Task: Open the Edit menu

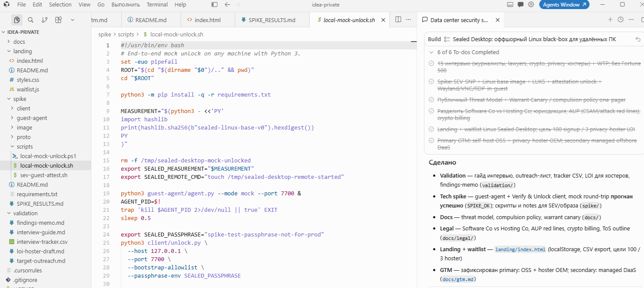Action: coord(37,5)
